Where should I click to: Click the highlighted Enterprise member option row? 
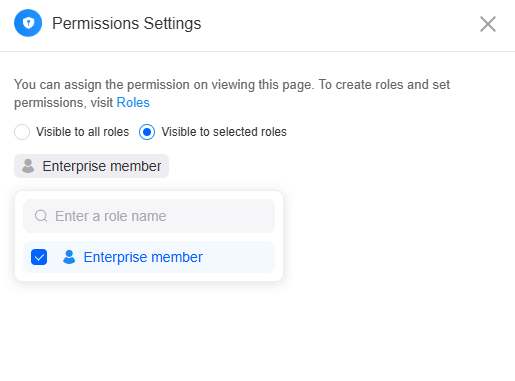tap(149, 257)
